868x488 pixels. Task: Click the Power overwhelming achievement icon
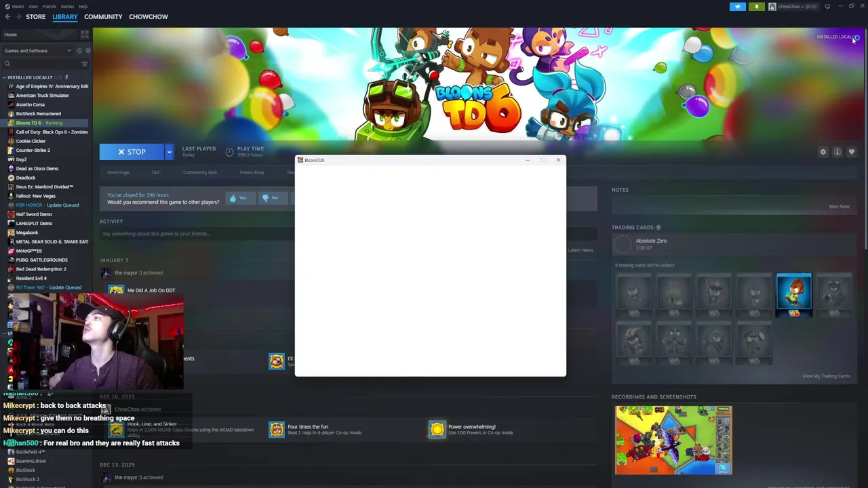437,430
